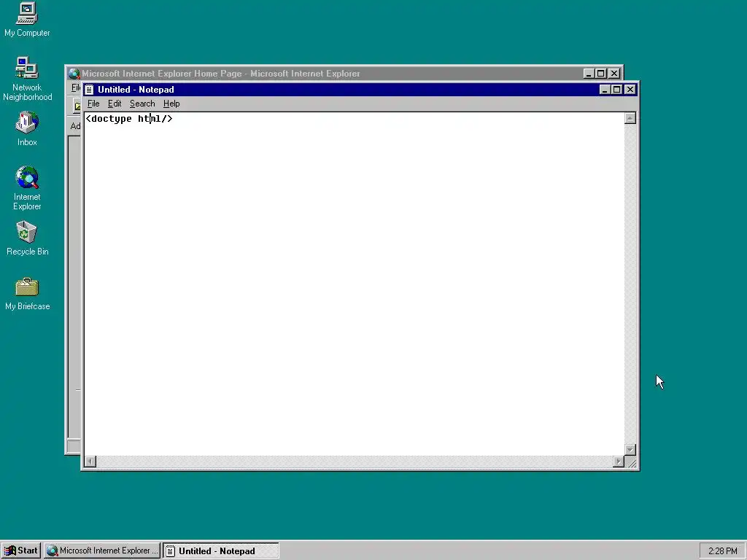Viewport: 747px width, 560px height.
Task: Open the My Computer desktop icon
Action: [27, 19]
